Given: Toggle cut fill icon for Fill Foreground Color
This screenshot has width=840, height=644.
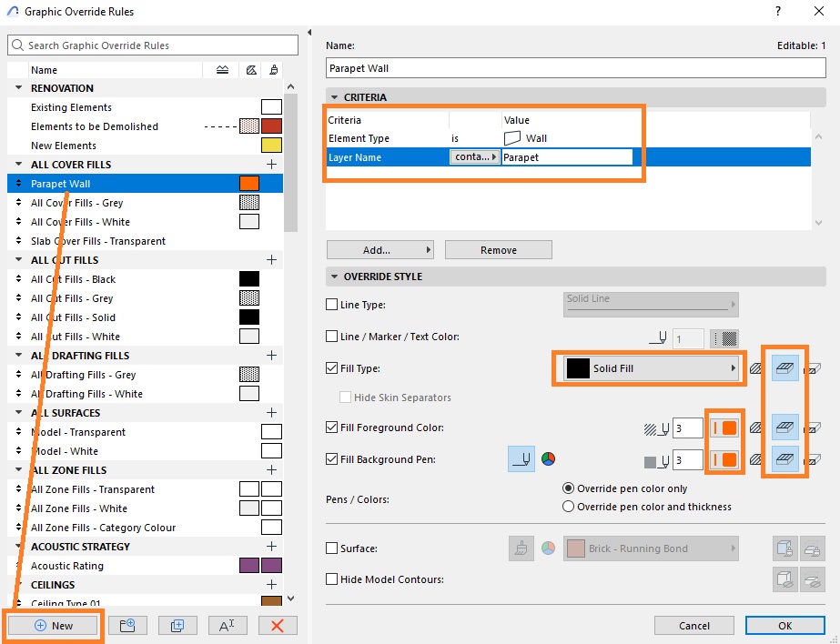Looking at the screenshot, I should (755, 428).
